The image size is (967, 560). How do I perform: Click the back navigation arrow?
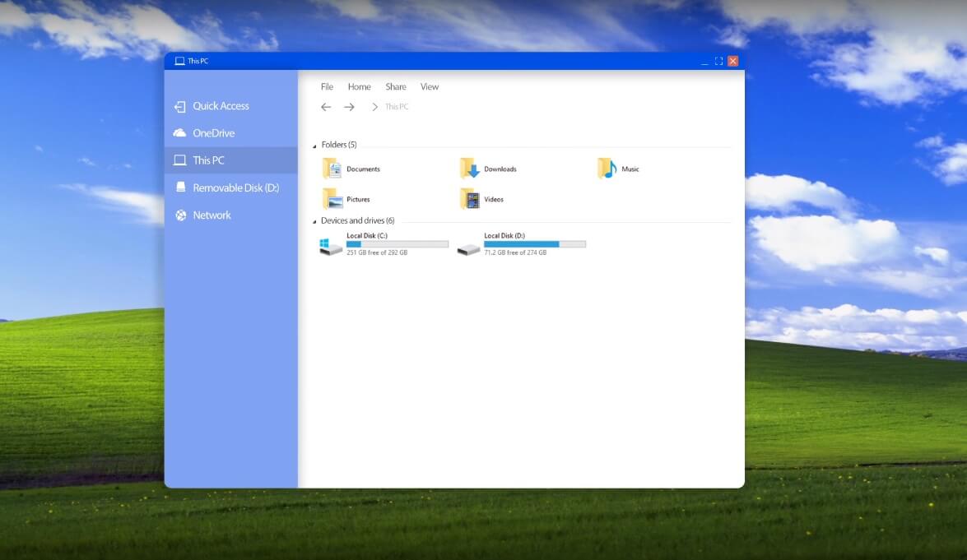coord(326,106)
